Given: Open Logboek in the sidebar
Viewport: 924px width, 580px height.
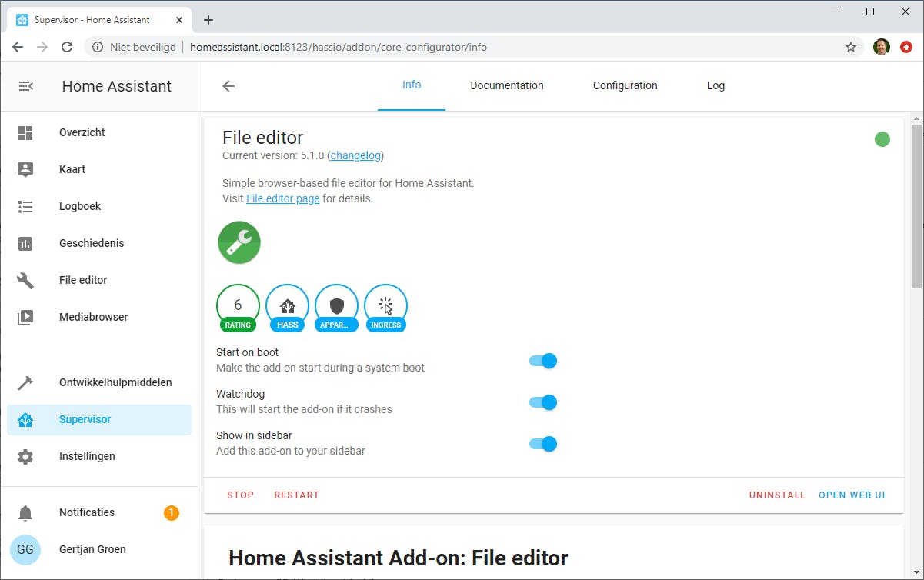Looking at the screenshot, I should click(99, 206).
